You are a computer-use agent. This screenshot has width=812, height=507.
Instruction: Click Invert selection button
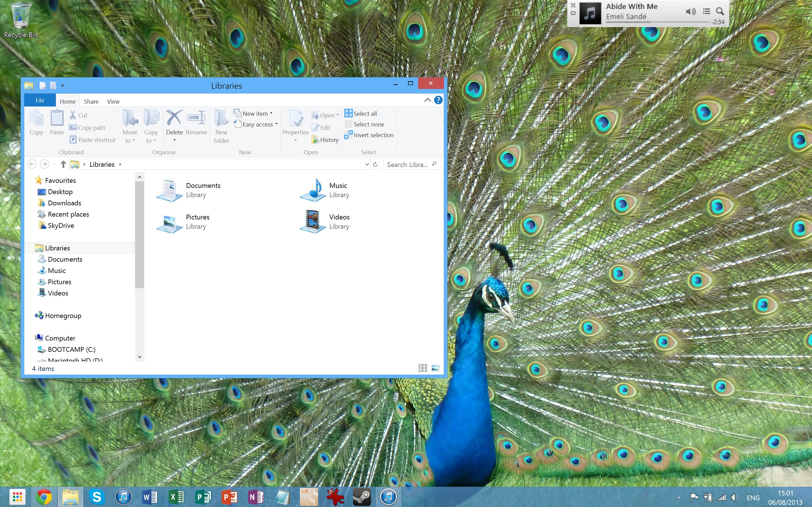point(369,135)
